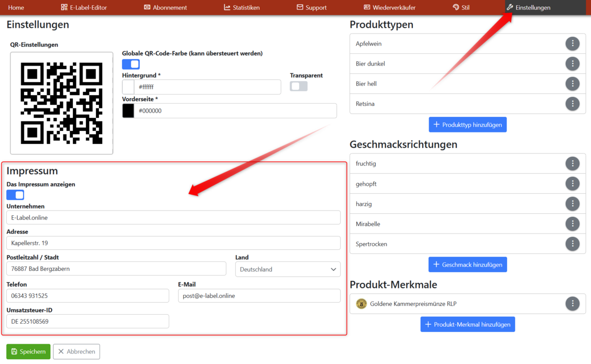Click Umsatzsteuer-ID input field

coord(87,322)
